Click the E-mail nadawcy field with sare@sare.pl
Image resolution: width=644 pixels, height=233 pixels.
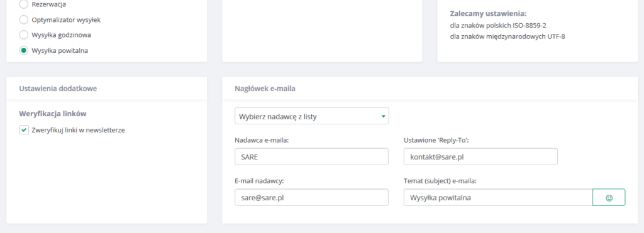(x=312, y=197)
